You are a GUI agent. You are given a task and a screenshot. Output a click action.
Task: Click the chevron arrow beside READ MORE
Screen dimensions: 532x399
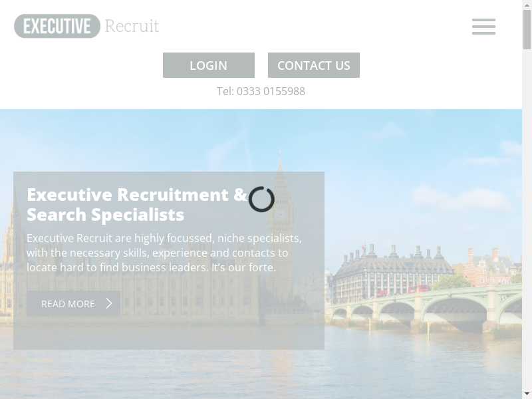[109, 303]
